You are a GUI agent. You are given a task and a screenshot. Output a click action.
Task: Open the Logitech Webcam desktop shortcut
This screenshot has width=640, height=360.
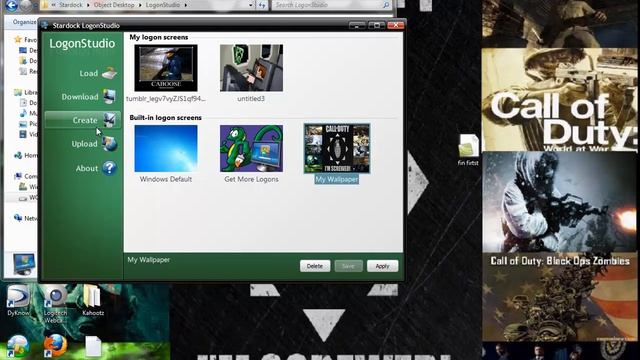(55, 297)
